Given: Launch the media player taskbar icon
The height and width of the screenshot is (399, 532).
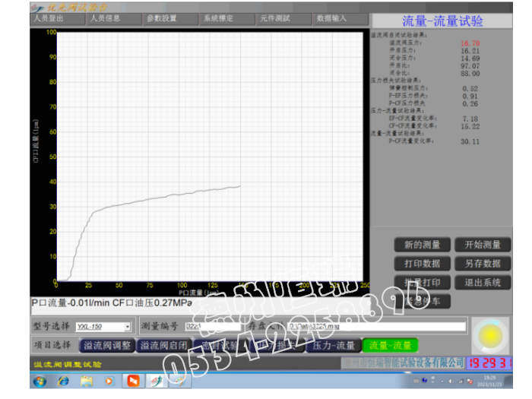Looking at the screenshot, I should click(x=109, y=380).
